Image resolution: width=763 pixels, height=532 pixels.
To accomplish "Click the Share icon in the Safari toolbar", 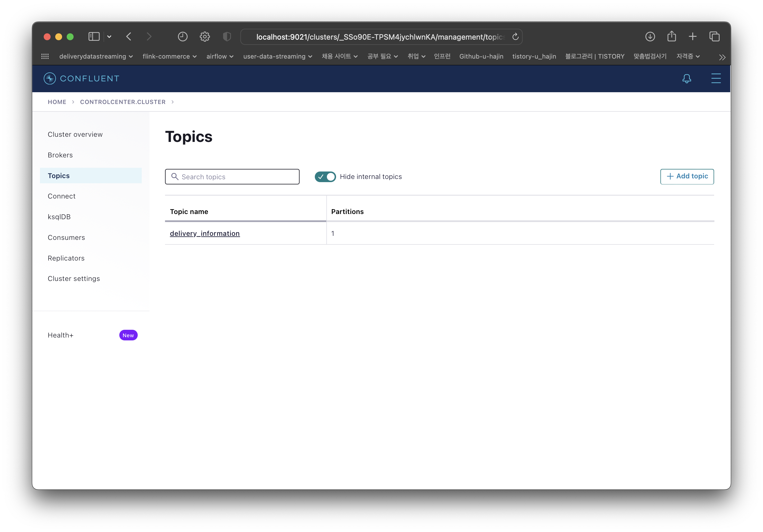I will 672,36.
